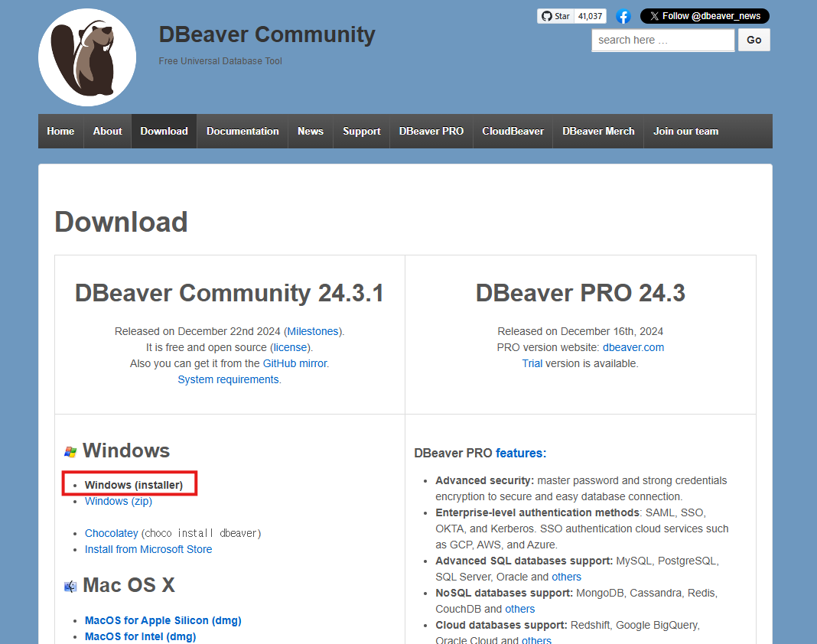Click NoSQL databases support text
The height and width of the screenshot is (644, 817).
(x=504, y=594)
